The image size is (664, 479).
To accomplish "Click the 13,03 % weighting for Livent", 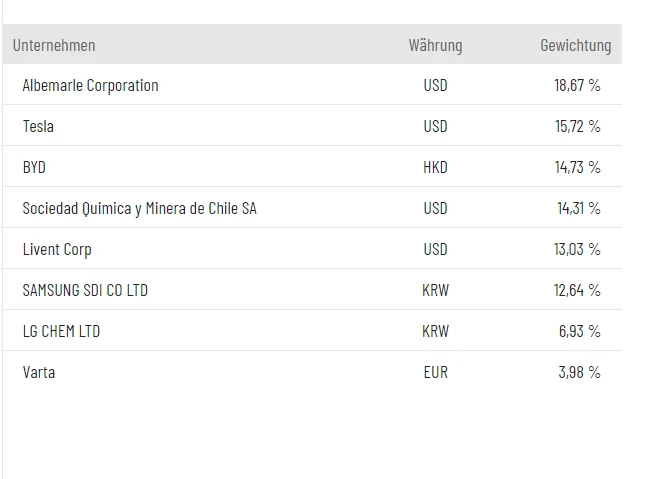I will (x=577, y=250).
